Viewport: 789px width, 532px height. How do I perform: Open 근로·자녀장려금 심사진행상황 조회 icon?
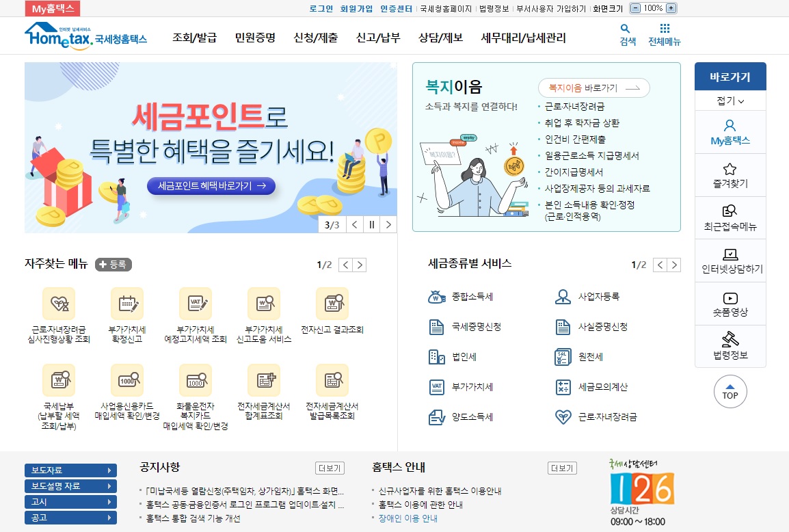coord(59,304)
